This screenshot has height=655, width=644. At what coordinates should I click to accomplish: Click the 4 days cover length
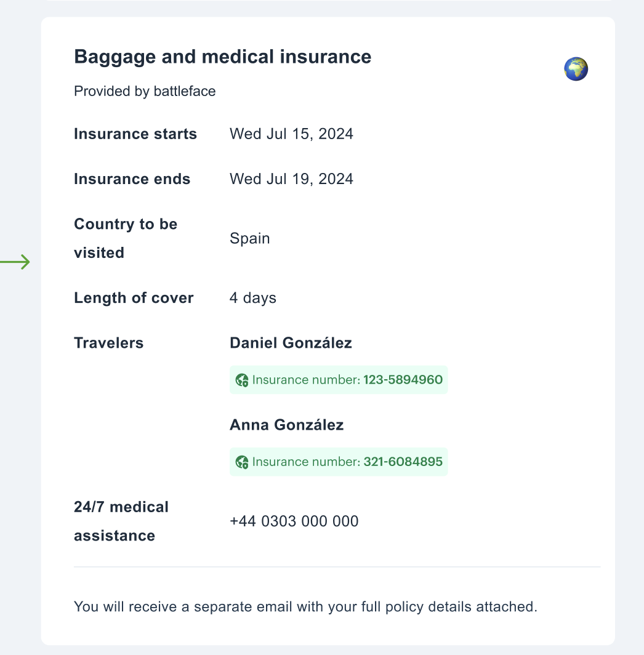point(253,298)
